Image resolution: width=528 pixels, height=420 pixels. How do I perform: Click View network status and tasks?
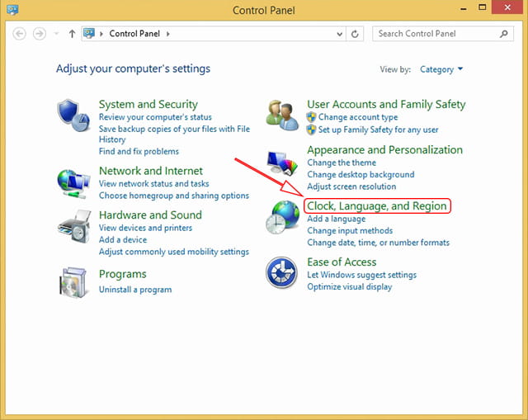154,183
